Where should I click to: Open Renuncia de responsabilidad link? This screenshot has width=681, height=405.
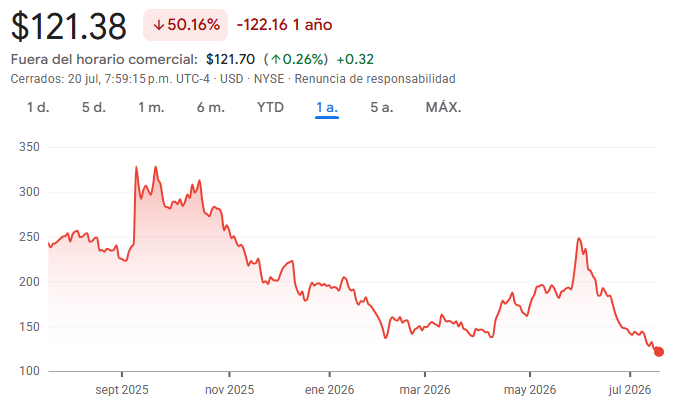click(375, 79)
